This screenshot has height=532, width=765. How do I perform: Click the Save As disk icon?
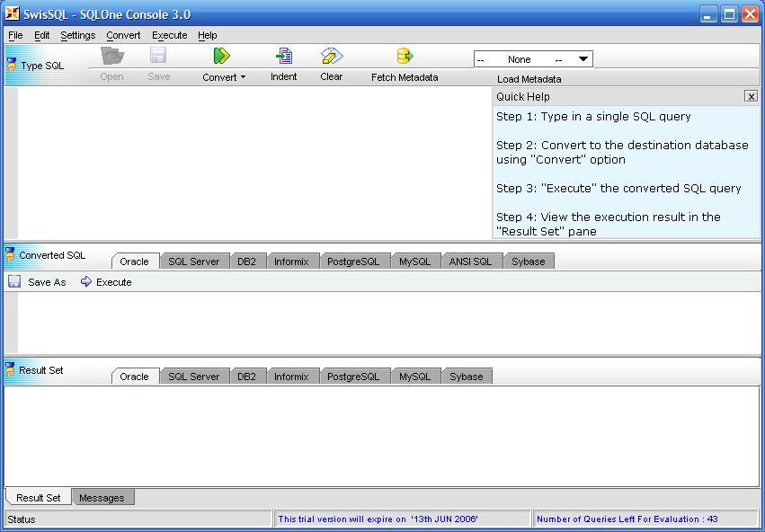14,281
